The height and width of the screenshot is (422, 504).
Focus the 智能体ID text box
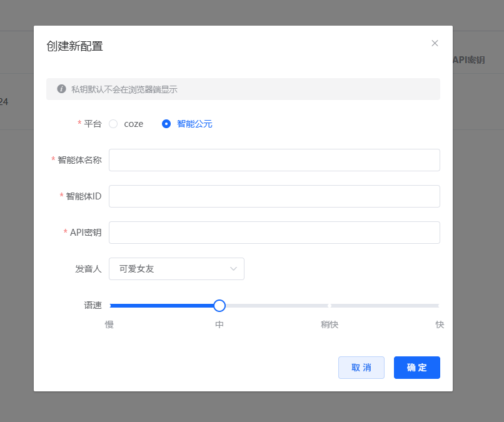click(274, 196)
